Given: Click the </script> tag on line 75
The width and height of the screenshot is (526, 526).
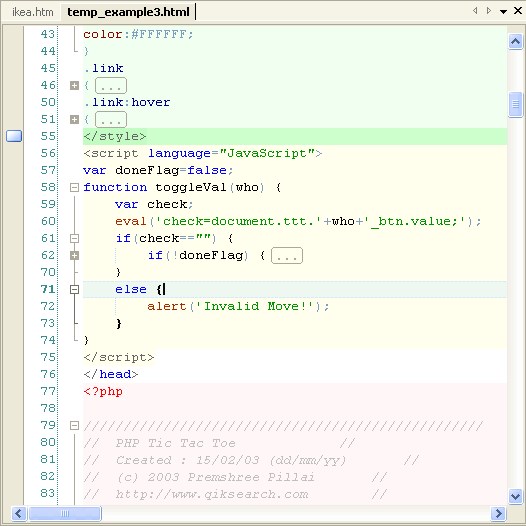Looking at the screenshot, I should click(119, 357).
